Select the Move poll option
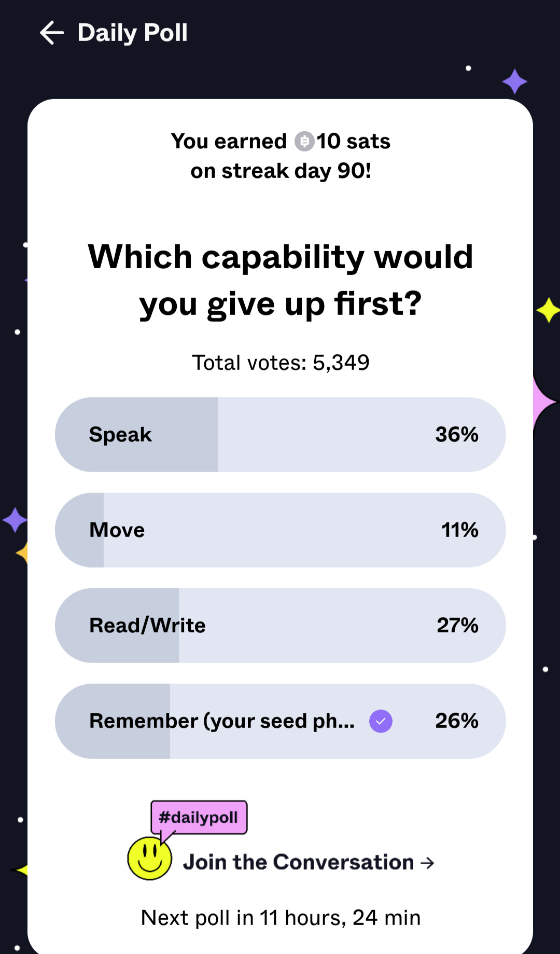The image size is (560, 954). click(280, 530)
